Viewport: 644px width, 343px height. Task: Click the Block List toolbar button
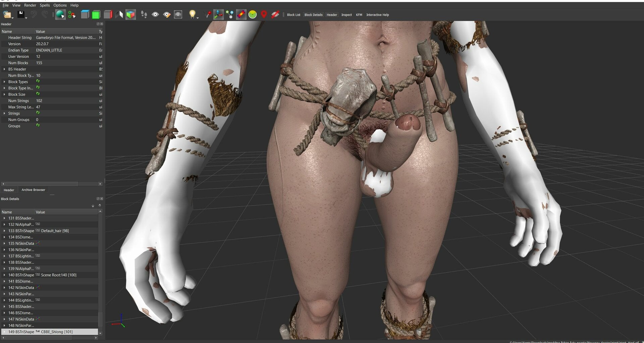point(293,15)
